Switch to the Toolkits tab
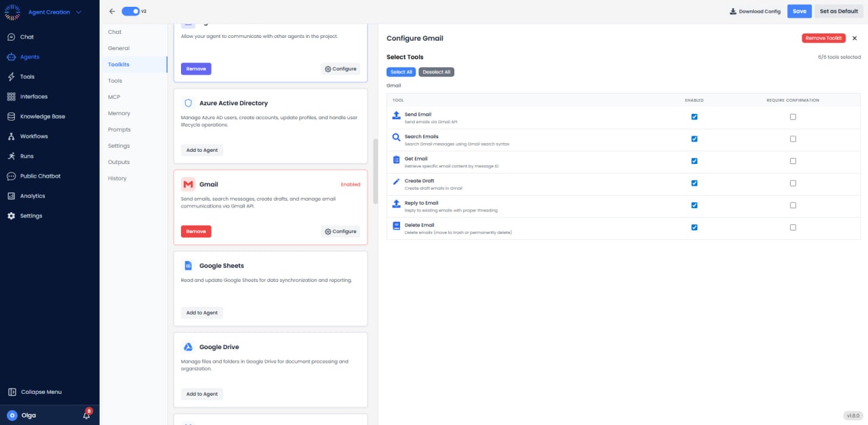Viewport: 868px width, 425px height. point(119,64)
